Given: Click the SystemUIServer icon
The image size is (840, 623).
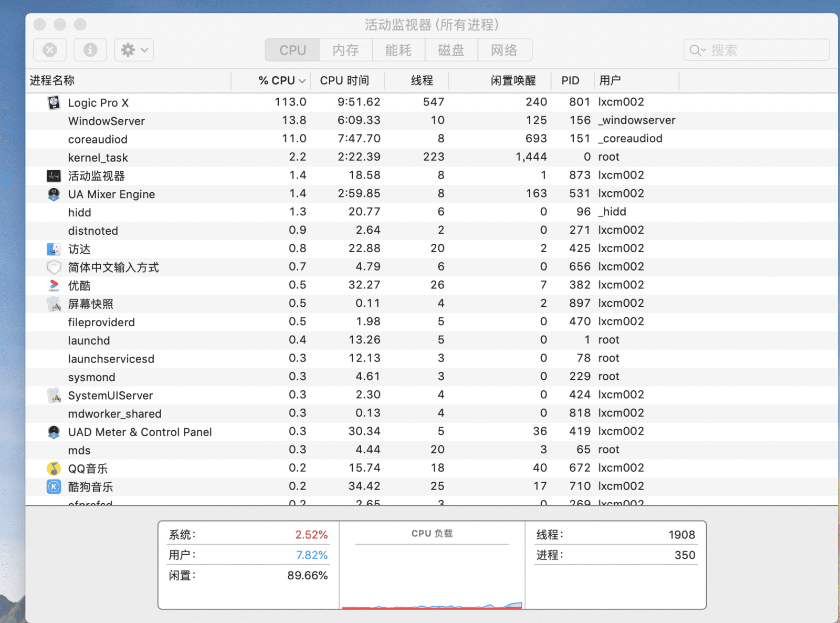Looking at the screenshot, I should pos(54,396).
